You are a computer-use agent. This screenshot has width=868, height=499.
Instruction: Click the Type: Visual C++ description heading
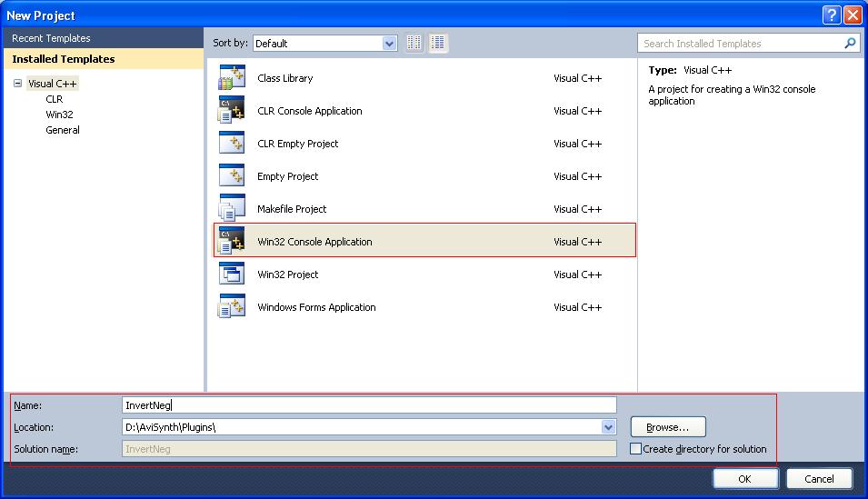click(690, 70)
